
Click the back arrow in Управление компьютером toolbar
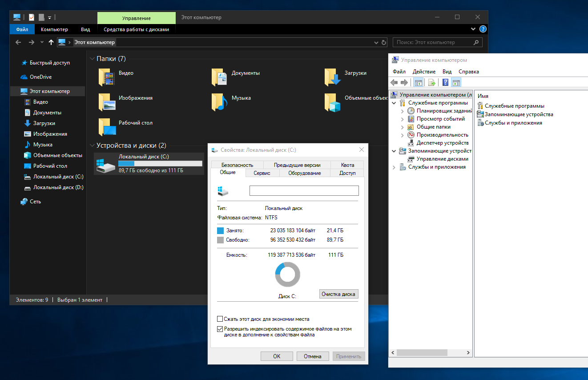(x=394, y=82)
